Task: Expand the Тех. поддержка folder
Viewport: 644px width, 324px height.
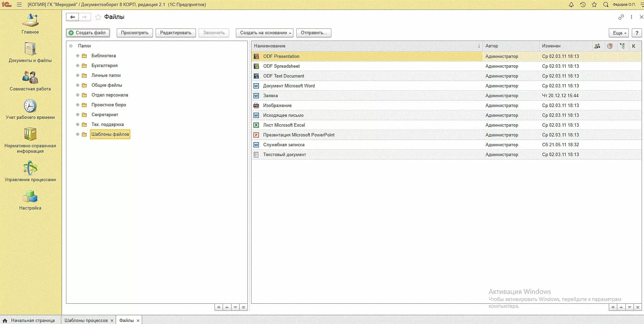Action: point(77,125)
